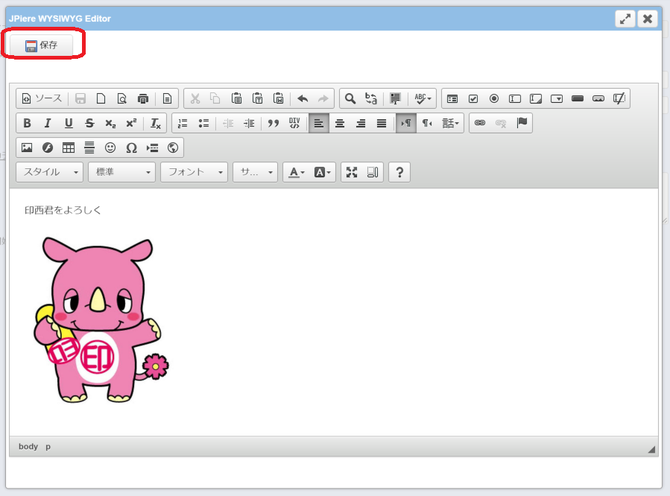Select justify alignment
The image size is (670, 496).
click(382, 123)
